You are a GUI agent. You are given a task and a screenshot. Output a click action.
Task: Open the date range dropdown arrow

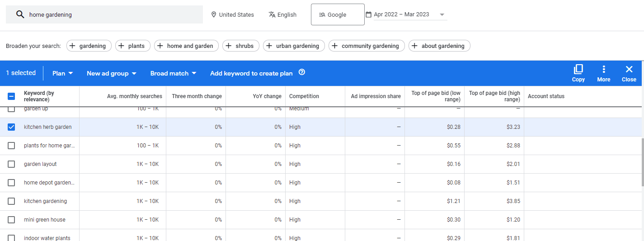pos(442,14)
